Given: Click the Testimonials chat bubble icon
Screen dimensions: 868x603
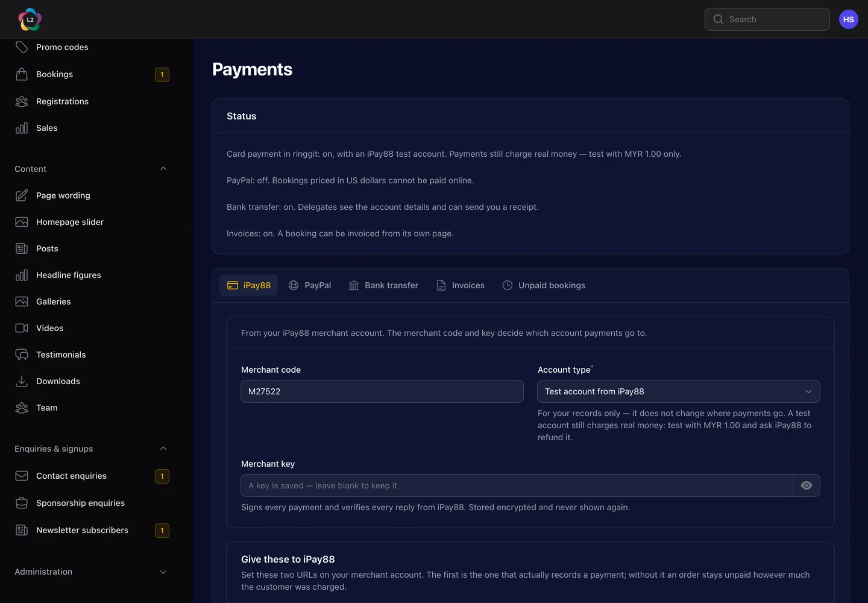Looking at the screenshot, I should tap(22, 355).
